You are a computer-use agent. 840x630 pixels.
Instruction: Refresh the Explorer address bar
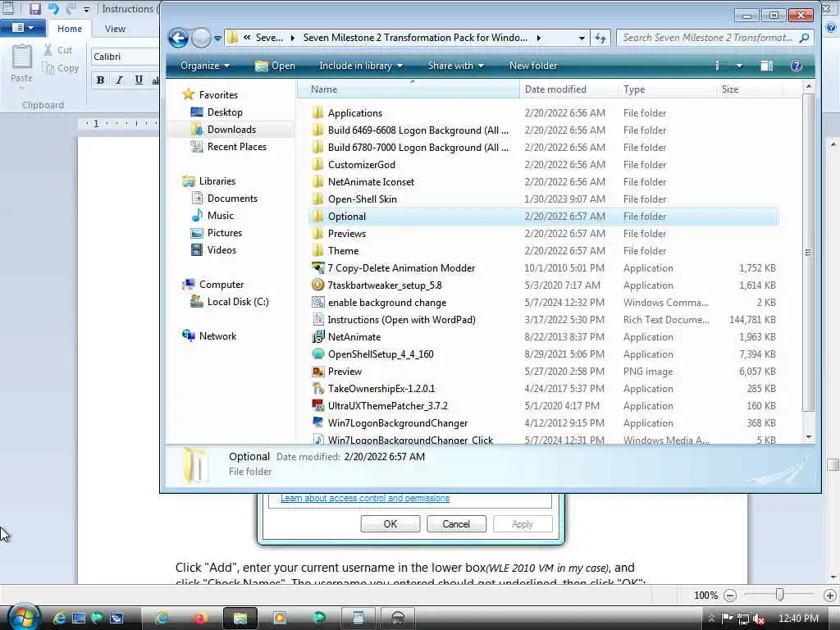tap(600, 38)
